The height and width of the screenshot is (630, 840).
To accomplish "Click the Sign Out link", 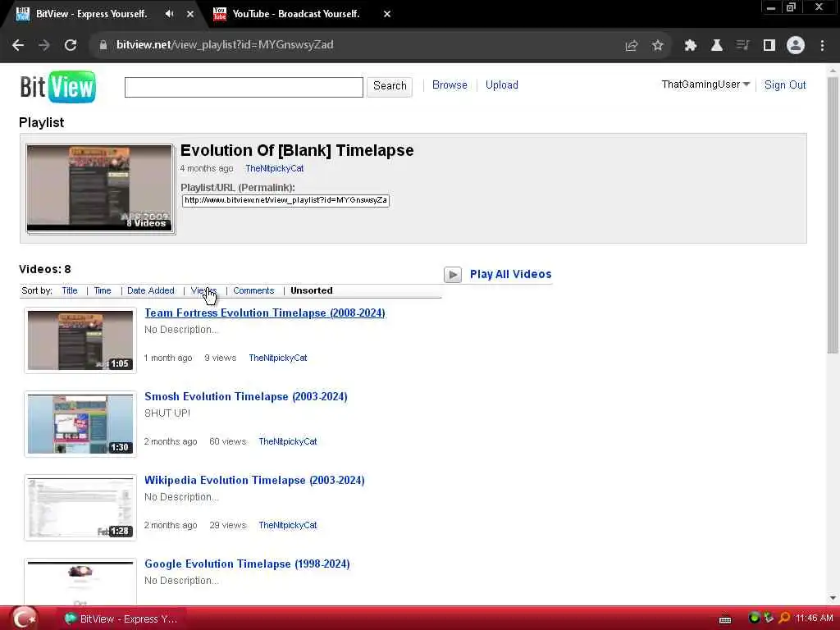I will (x=785, y=85).
